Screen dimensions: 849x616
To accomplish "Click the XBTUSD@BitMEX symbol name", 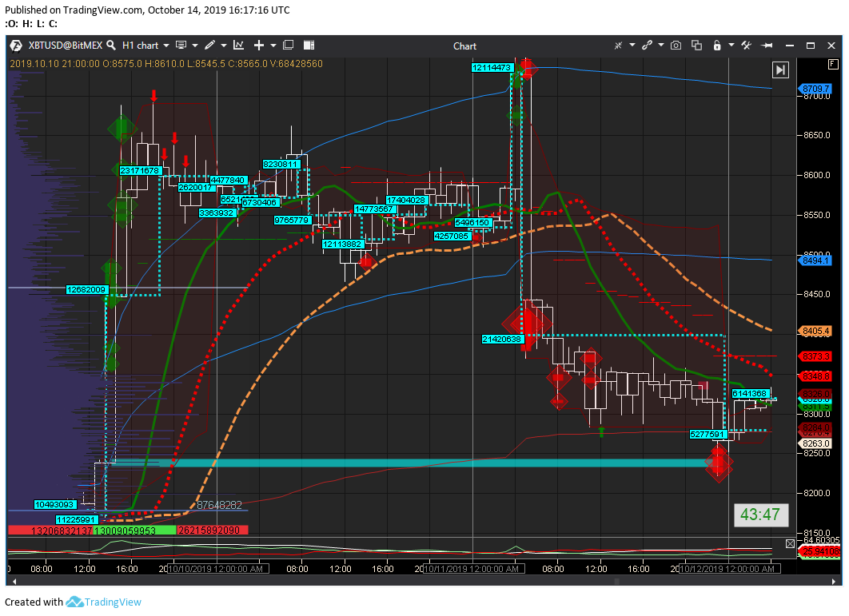I will (x=65, y=46).
